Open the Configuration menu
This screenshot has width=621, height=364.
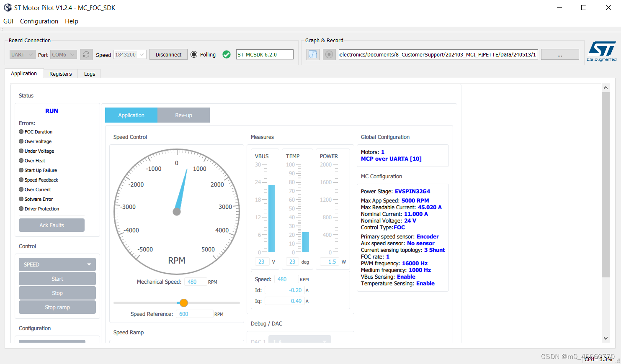tap(39, 21)
